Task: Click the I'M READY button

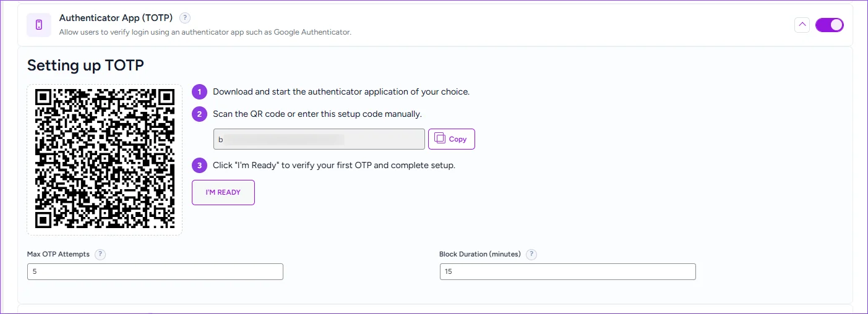Action: tap(223, 192)
